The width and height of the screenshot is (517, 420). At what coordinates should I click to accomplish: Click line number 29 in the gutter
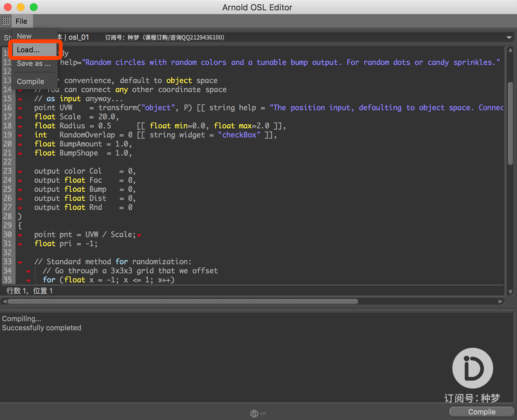pos(8,226)
